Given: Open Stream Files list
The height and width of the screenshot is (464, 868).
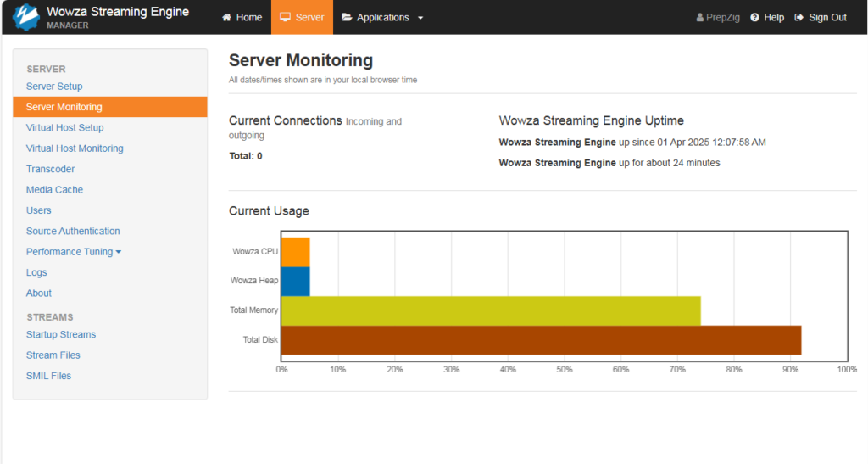Looking at the screenshot, I should 53,355.
